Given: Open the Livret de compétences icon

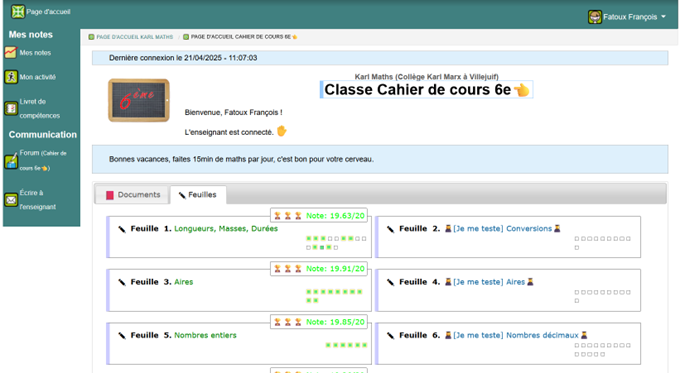Looking at the screenshot, I should coord(11,108).
